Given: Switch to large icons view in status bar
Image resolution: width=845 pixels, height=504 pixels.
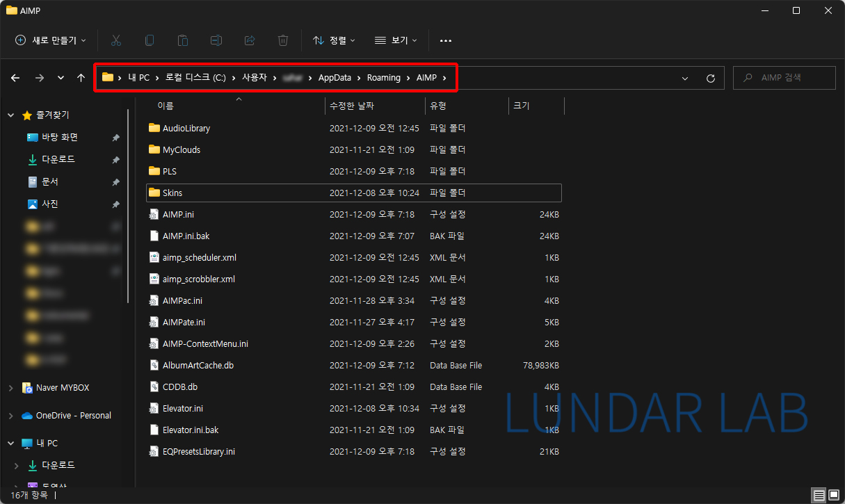Looking at the screenshot, I should 833,495.
